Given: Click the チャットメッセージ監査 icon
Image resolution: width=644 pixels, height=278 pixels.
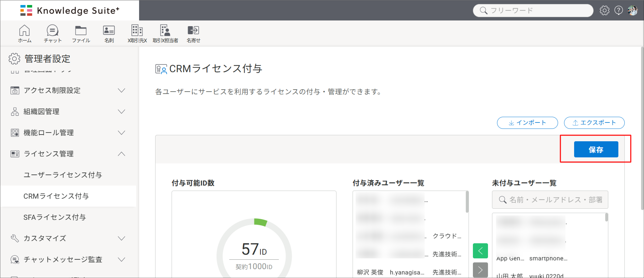Looking at the screenshot, I should (x=15, y=260).
